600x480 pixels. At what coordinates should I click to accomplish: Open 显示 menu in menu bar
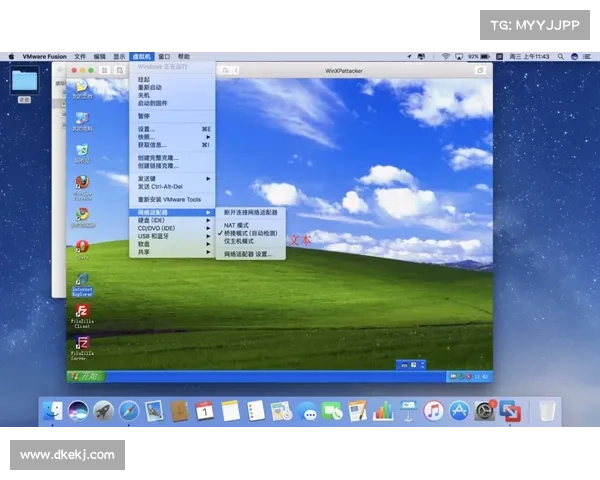point(119,57)
